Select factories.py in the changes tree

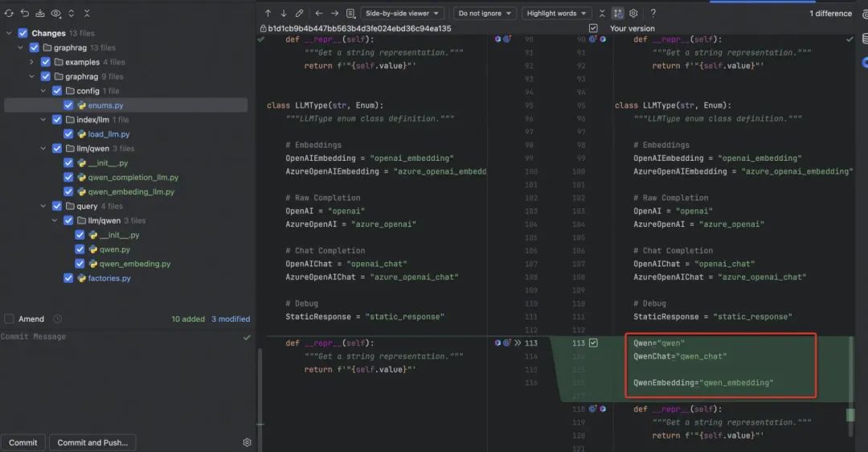tap(108, 278)
